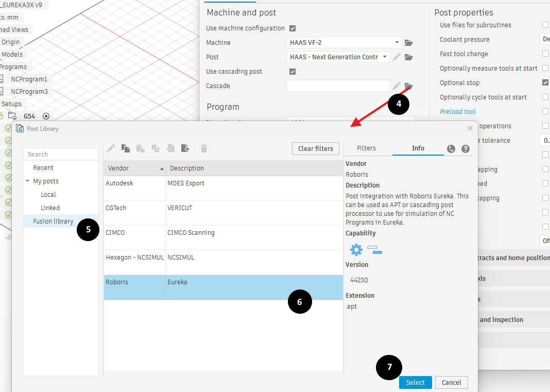Click the trash delete icon in Post Library toolbar

(204, 148)
